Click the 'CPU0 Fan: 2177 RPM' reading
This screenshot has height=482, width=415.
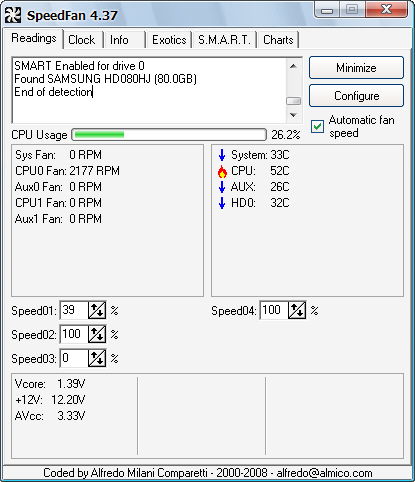[x=67, y=171]
